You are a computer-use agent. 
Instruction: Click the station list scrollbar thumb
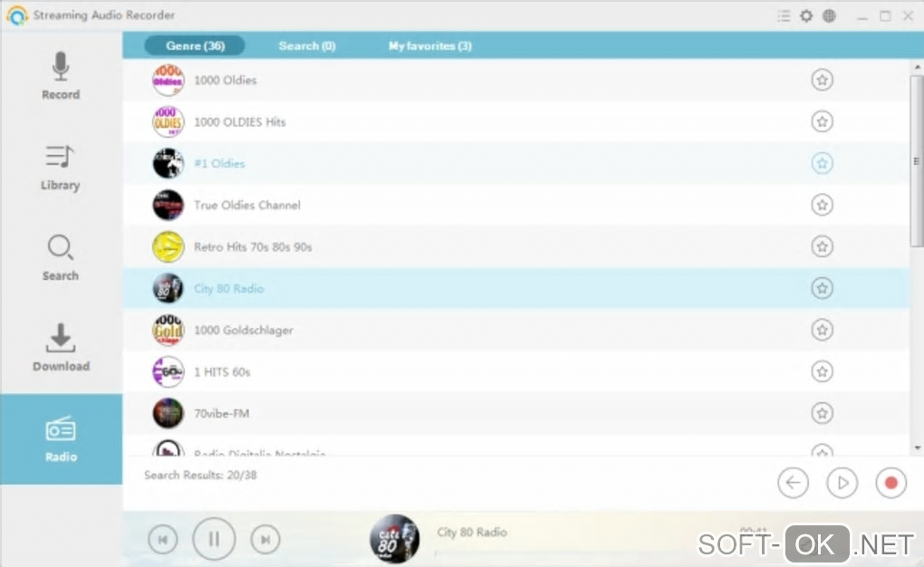[x=917, y=160]
